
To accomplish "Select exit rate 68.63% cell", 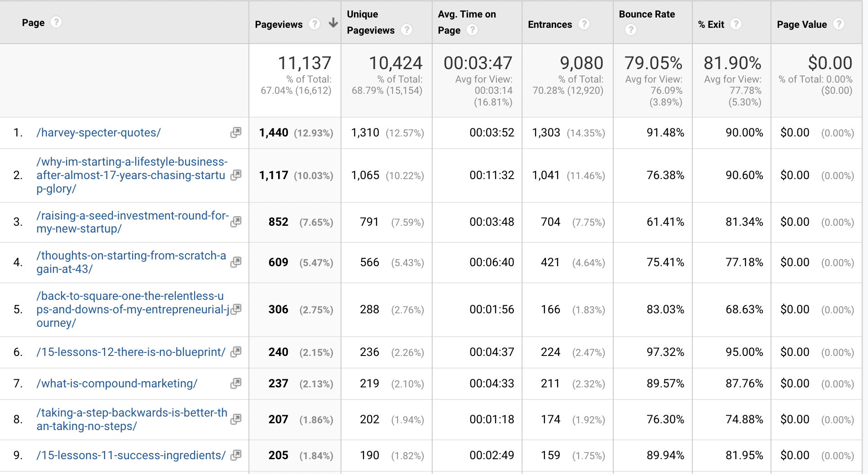I will (744, 309).
